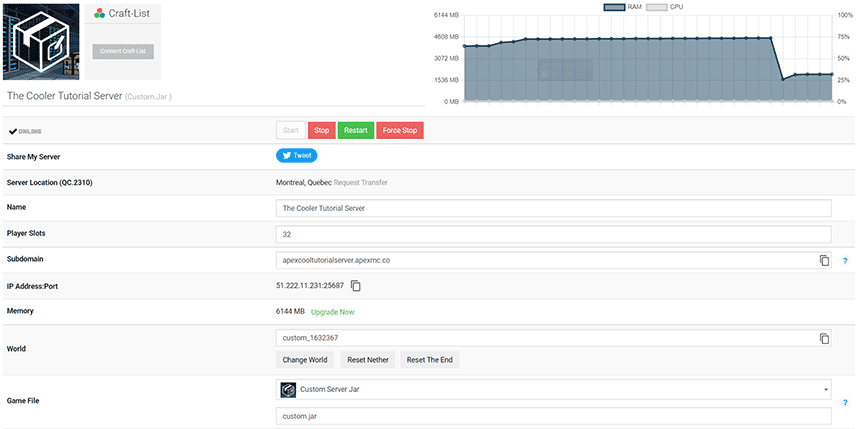Click the Connect Craft-List button
Screen dimensions: 865x429
(123, 51)
